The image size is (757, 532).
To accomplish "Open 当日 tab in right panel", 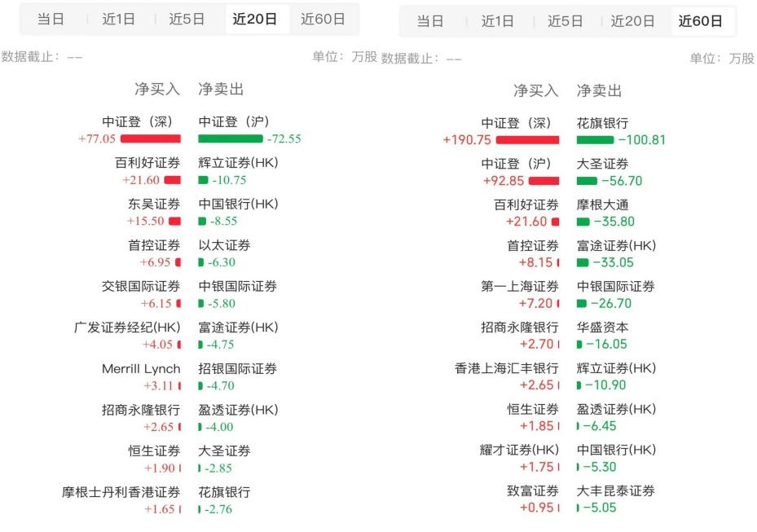I will (430, 21).
